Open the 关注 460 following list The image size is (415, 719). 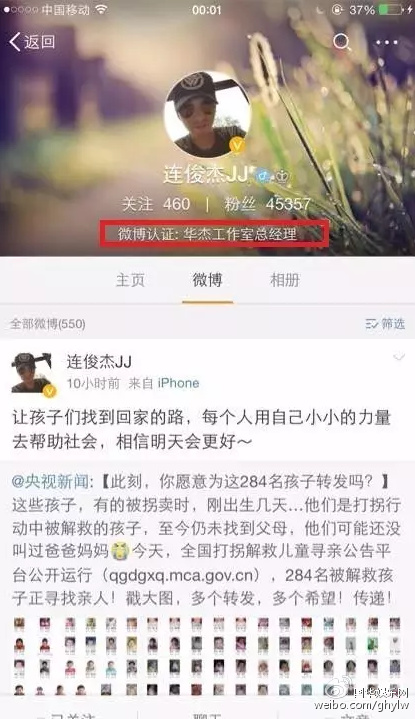pos(156,204)
